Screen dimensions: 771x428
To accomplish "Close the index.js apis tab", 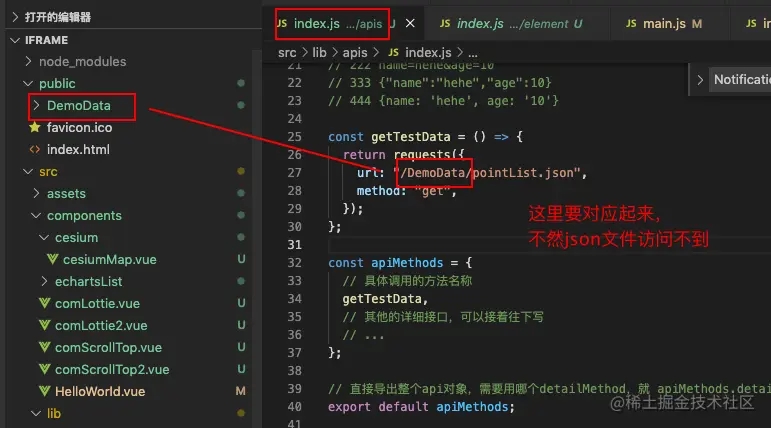I will click(410, 24).
